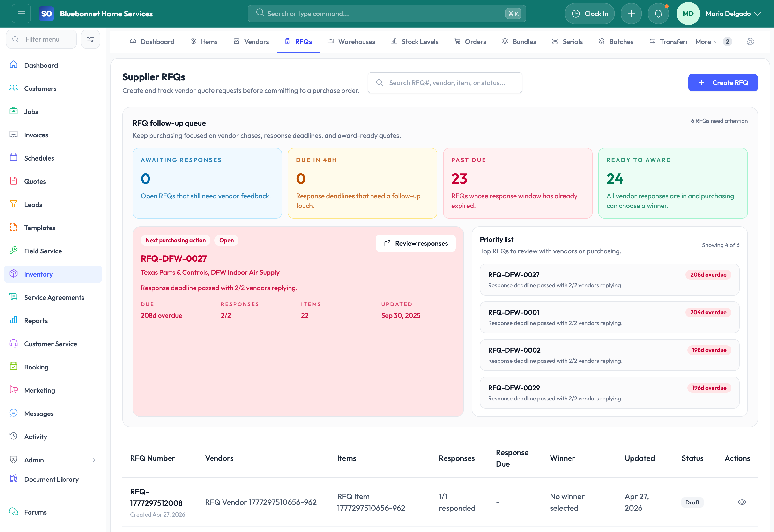
Task: Open RFQ-DFW-0001 priority card
Action: point(609,317)
